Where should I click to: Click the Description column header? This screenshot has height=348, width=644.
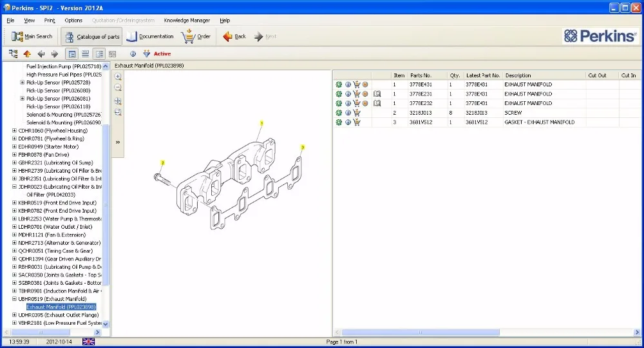point(544,75)
